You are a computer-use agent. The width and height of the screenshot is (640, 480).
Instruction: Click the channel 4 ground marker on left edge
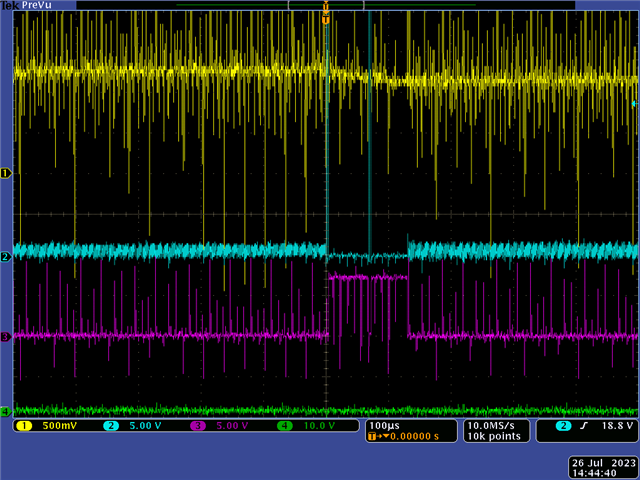[x=6, y=411]
